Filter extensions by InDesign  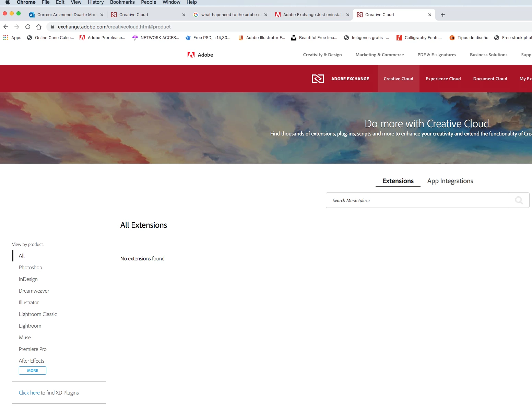[x=28, y=279]
